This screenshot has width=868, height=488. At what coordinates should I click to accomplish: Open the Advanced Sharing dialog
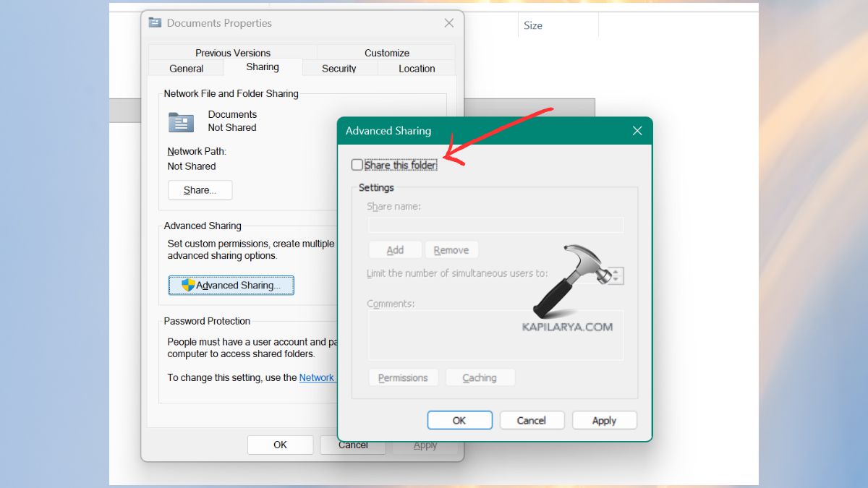pos(231,285)
